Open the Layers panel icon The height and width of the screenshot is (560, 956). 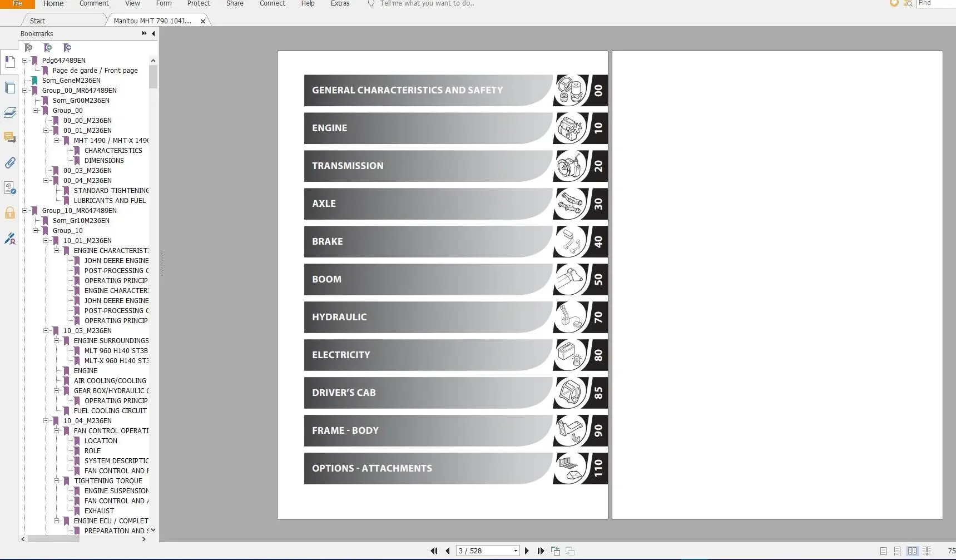[10, 113]
